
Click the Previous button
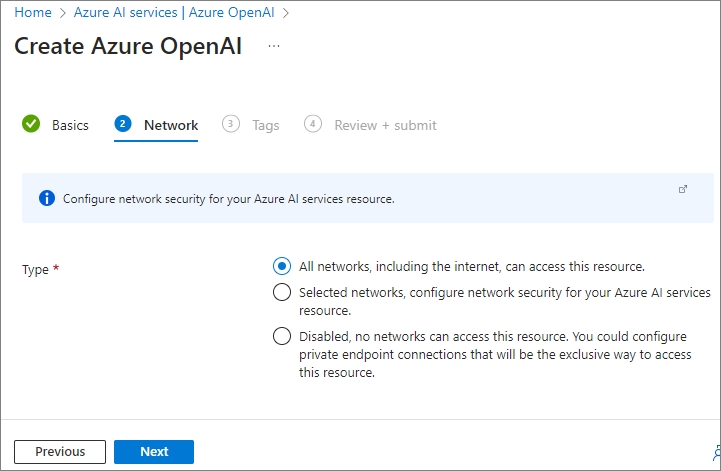[x=60, y=452]
